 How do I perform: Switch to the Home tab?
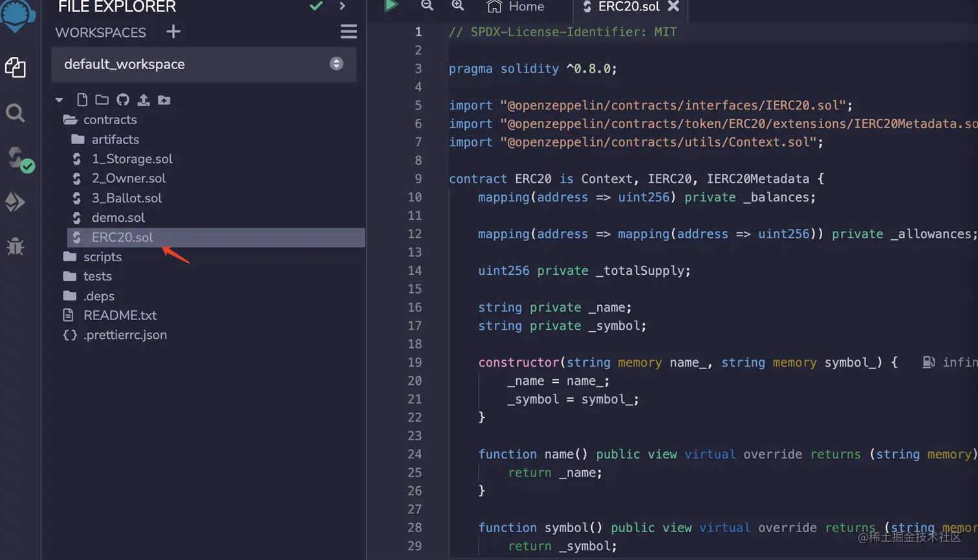pyautogui.click(x=516, y=6)
